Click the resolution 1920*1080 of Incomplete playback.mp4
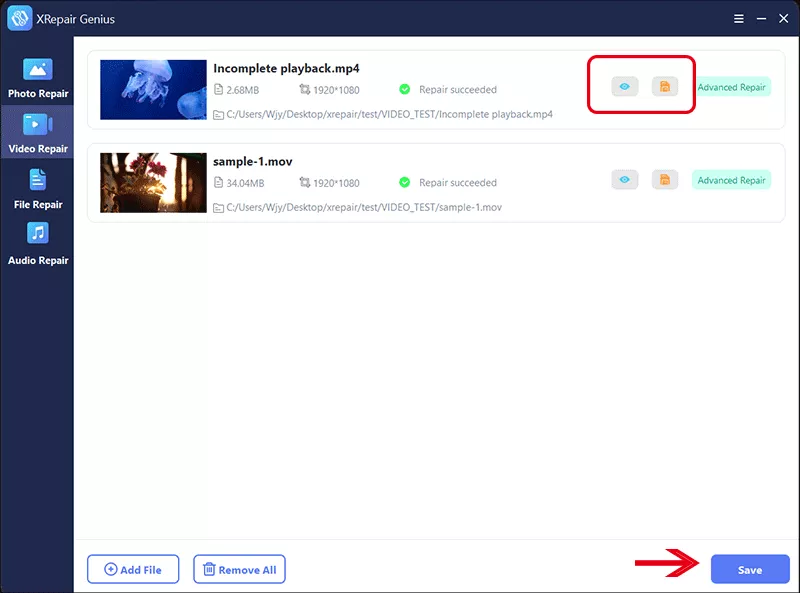Image resolution: width=800 pixels, height=593 pixels. point(336,90)
